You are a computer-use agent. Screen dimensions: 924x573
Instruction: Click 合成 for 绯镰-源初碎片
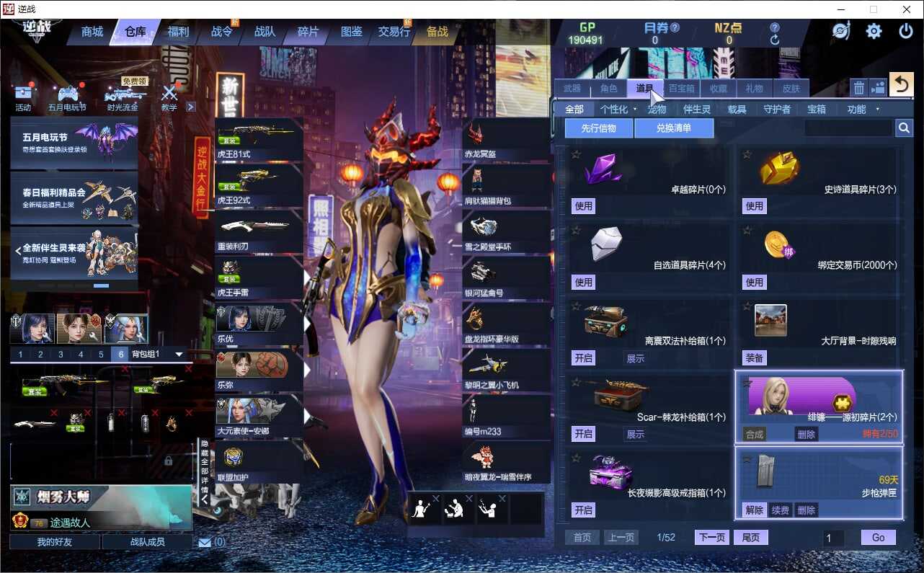point(754,434)
